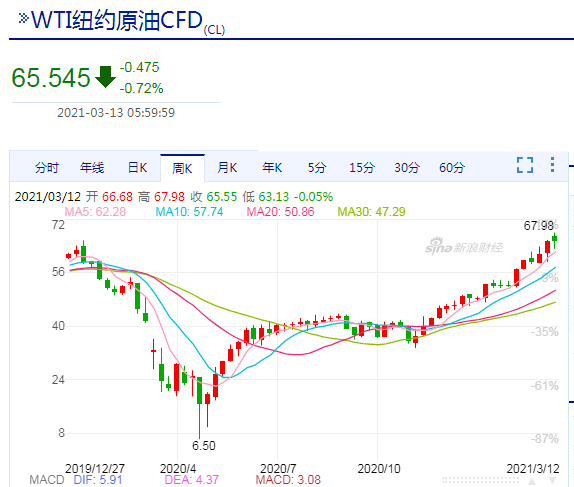
Task: Switch to the 5分 interval tab
Action: click(x=317, y=168)
